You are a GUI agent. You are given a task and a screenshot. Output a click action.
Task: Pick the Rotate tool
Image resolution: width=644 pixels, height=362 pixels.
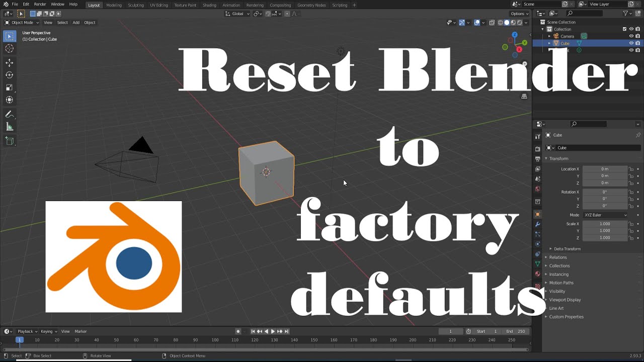coord(9,75)
